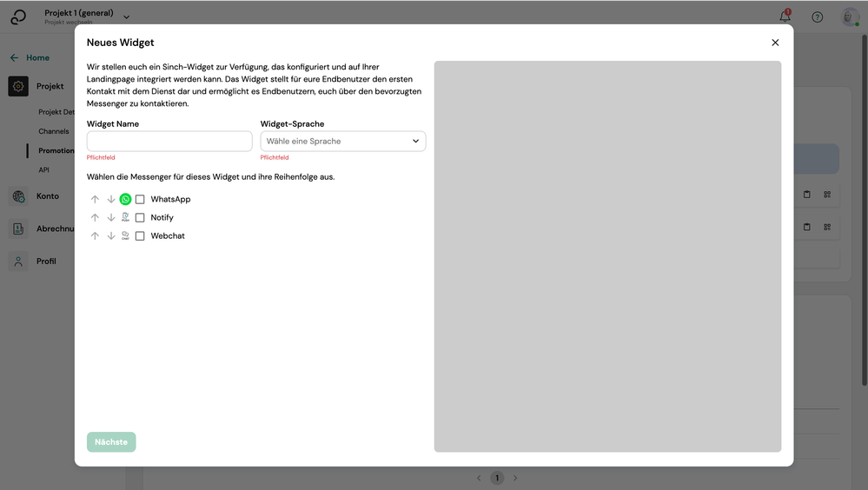Screen dimensions: 868x490
Task: Move WhatsApp down using the arrow icon
Action: tap(110, 199)
